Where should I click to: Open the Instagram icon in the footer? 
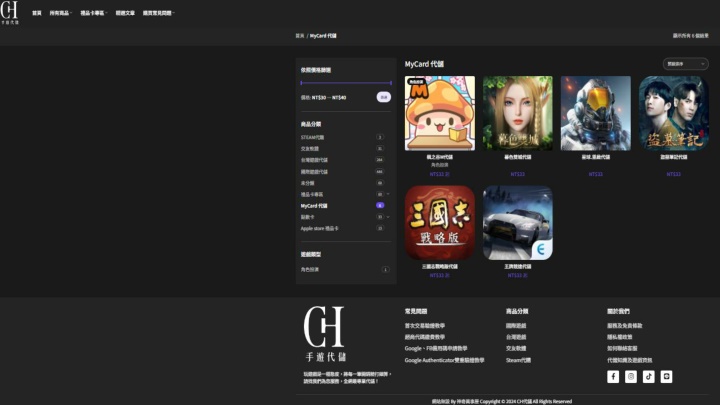pos(631,377)
